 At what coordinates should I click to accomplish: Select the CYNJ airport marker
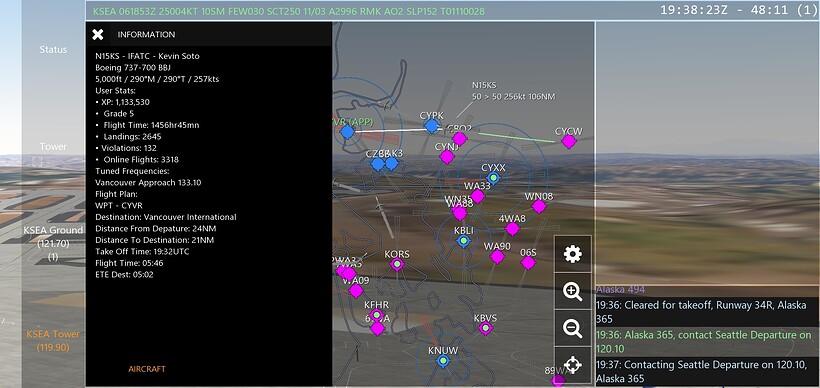(x=447, y=157)
